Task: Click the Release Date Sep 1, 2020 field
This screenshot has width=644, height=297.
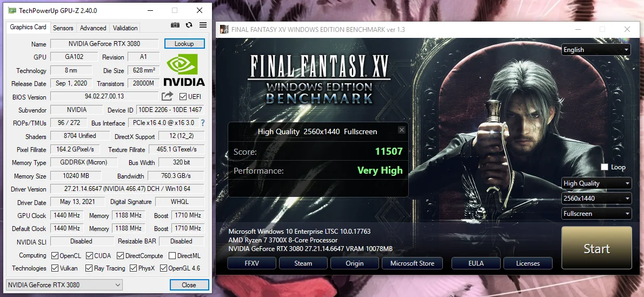Action: [71, 83]
